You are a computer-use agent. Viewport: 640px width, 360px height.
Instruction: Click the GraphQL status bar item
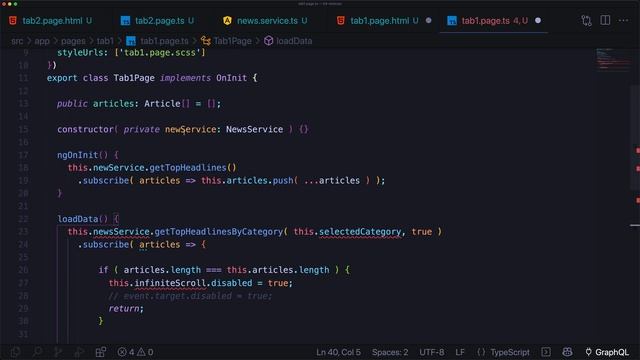(607, 352)
